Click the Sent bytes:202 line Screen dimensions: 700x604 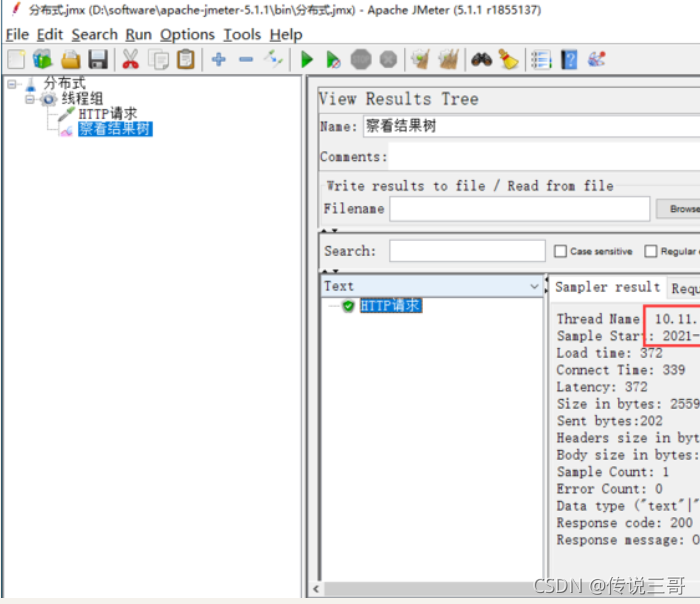point(610,421)
